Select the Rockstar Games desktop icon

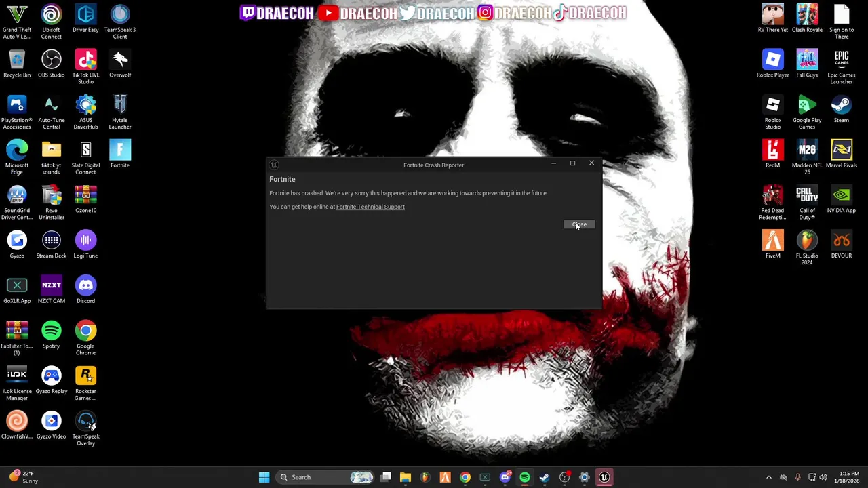[85, 384]
